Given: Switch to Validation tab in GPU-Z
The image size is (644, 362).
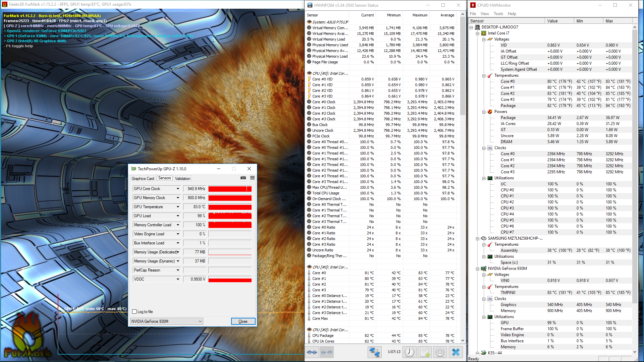Looking at the screenshot, I should pyautogui.click(x=183, y=179).
